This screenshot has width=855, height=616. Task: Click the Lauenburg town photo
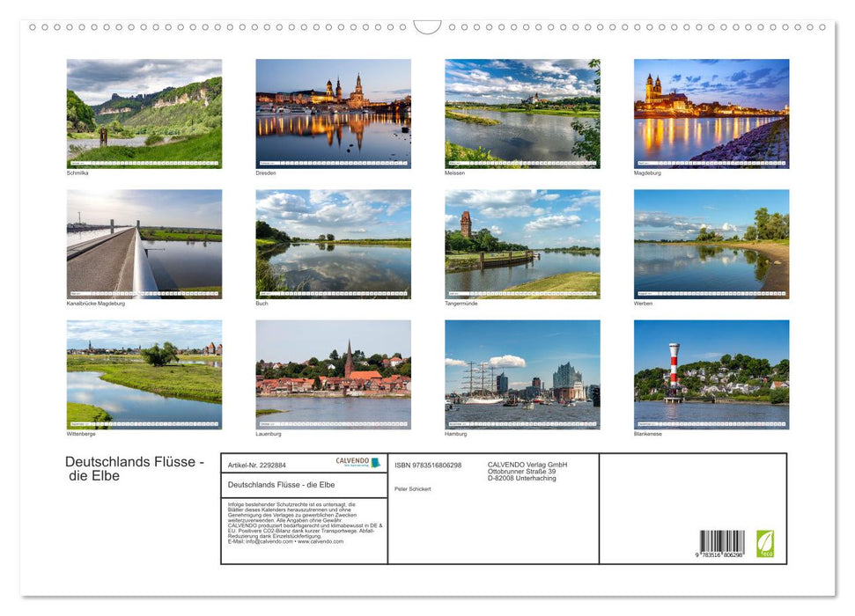coord(333,375)
